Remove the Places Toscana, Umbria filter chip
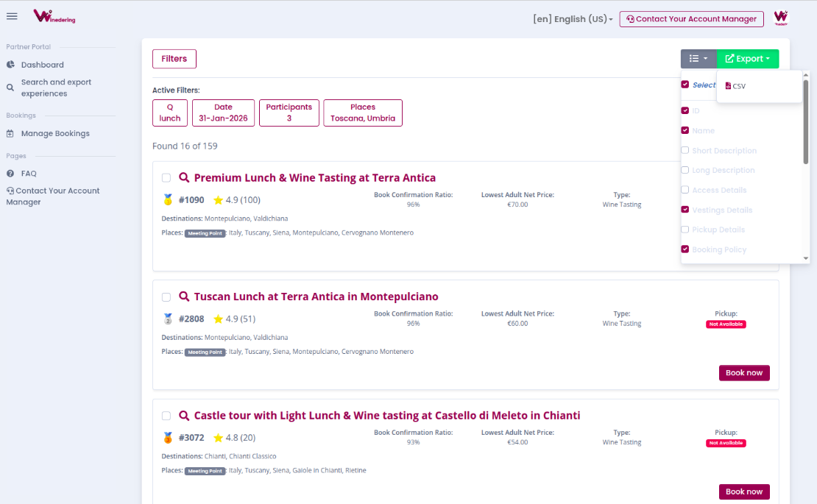The image size is (817, 504). [363, 113]
